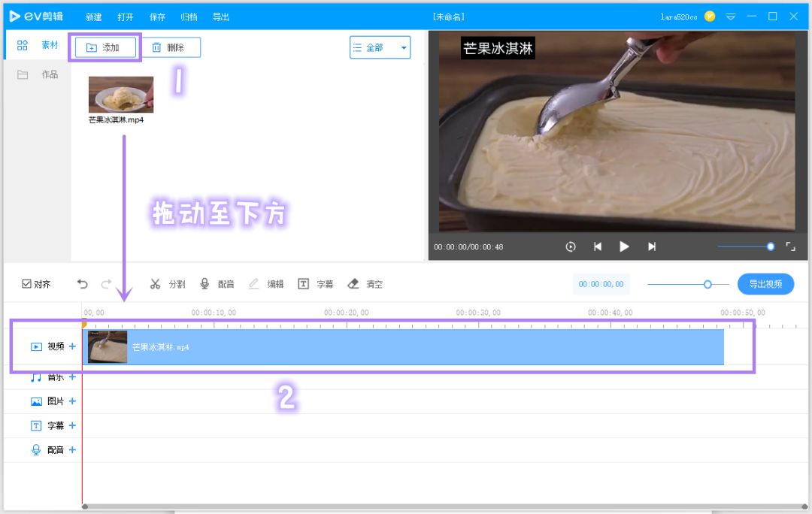Add an image track with the 图片 plus icon
Image resolution: width=812 pixels, height=514 pixels.
[x=72, y=401]
